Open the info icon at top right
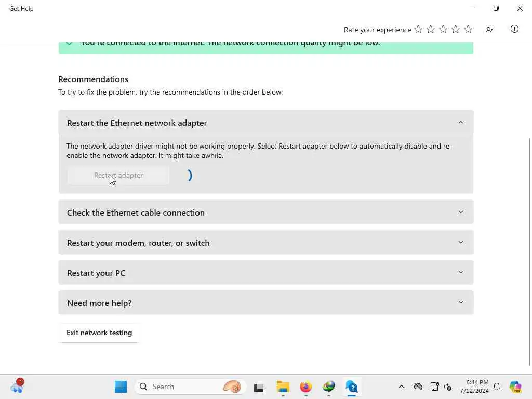The width and height of the screenshot is (532, 399). (514, 29)
